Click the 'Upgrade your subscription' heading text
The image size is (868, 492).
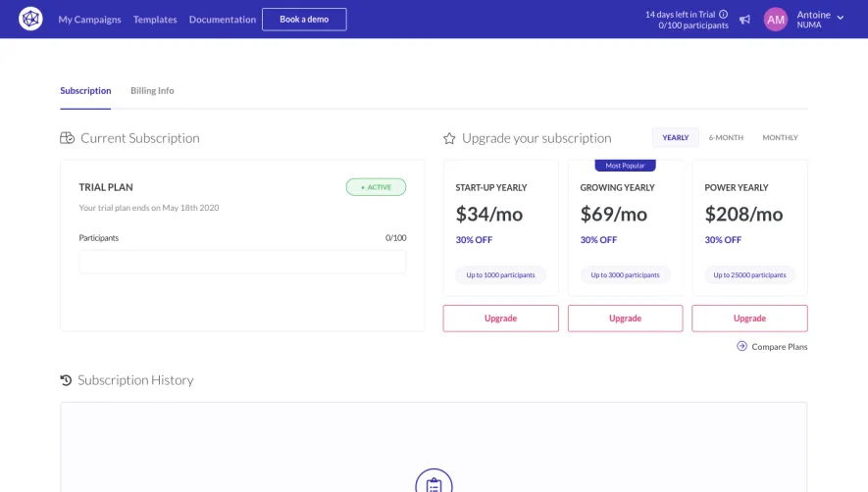click(536, 138)
